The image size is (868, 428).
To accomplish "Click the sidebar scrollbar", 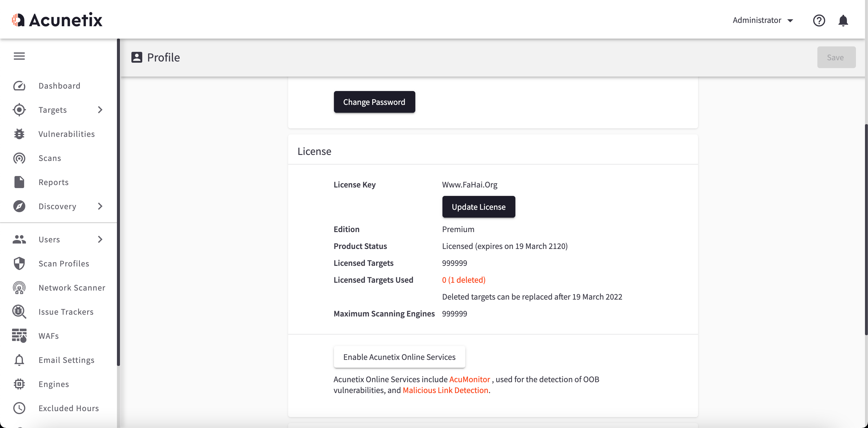I will tap(118, 202).
